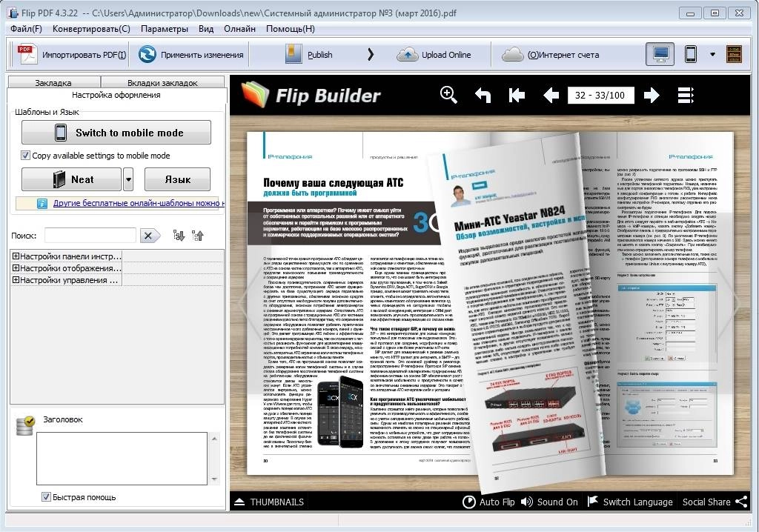
Task: Open the Конвертировать(C) menu
Action: (91, 29)
